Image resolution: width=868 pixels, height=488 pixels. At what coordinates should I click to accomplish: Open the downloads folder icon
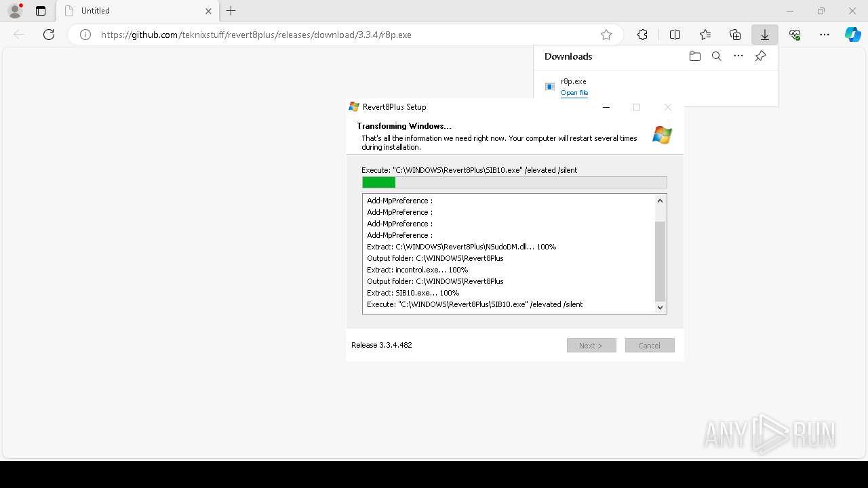click(695, 56)
